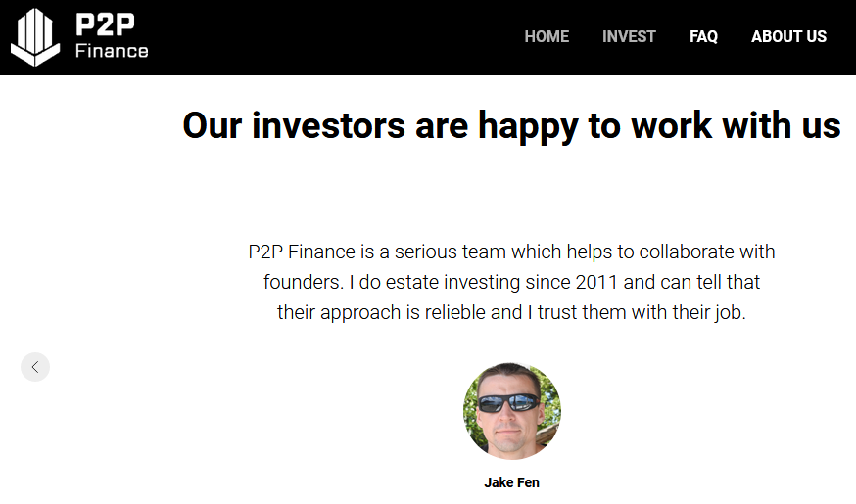This screenshot has width=856, height=504.
Task: Click the "Finance" word under the logo
Action: coord(112,50)
